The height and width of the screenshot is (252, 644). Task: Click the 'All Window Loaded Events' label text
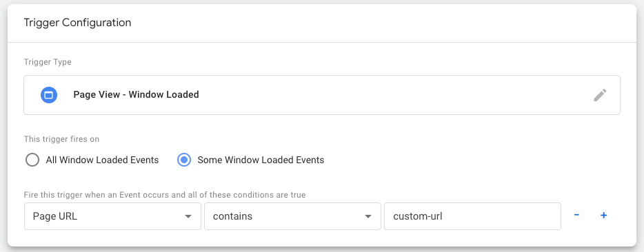point(102,160)
